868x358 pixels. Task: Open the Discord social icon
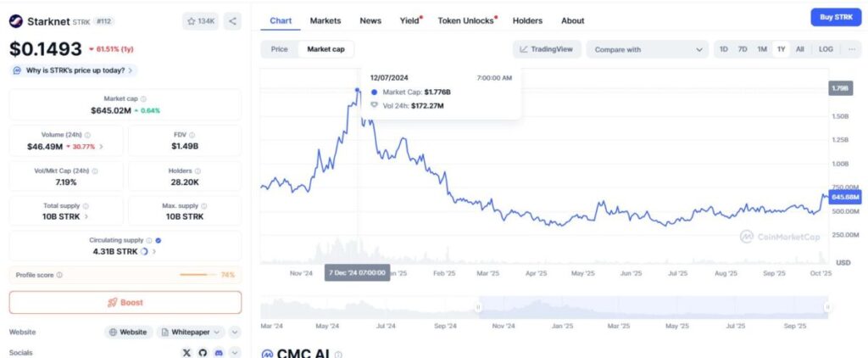point(219,352)
